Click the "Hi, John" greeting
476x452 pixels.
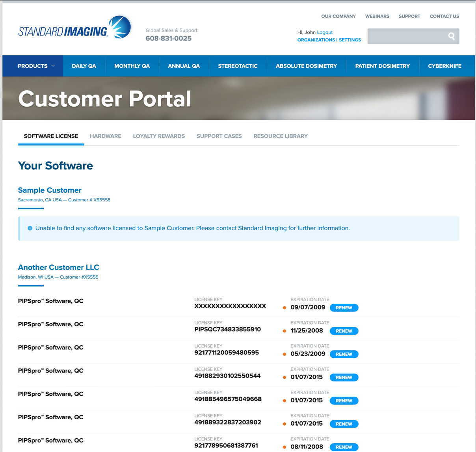(307, 32)
